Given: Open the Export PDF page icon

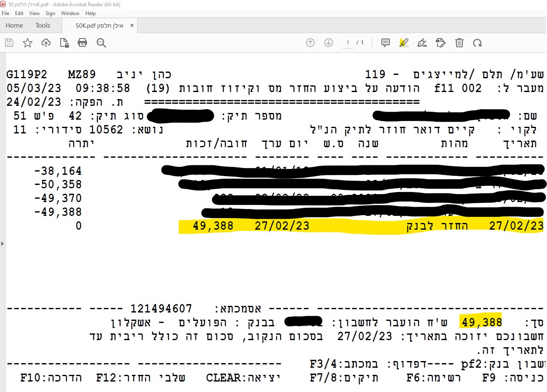Looking at the screenshot, I should tap(64, 43).
